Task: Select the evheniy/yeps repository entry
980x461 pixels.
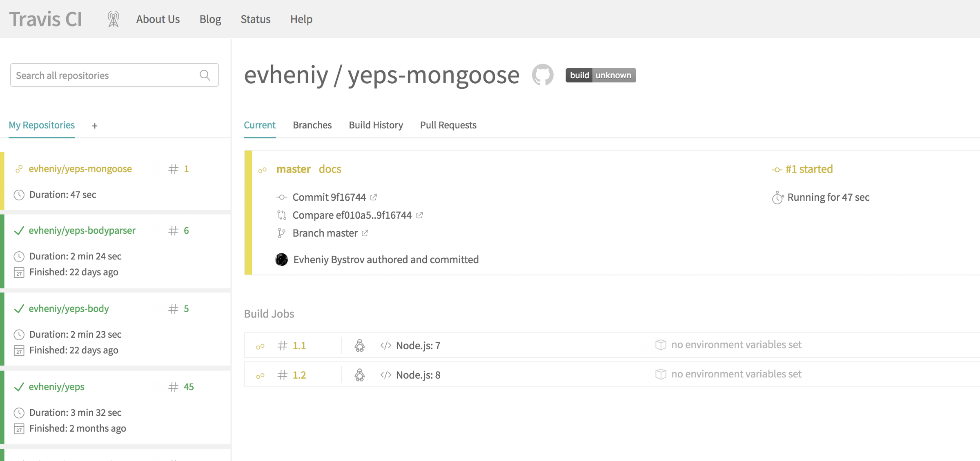Action: (56, 387)
